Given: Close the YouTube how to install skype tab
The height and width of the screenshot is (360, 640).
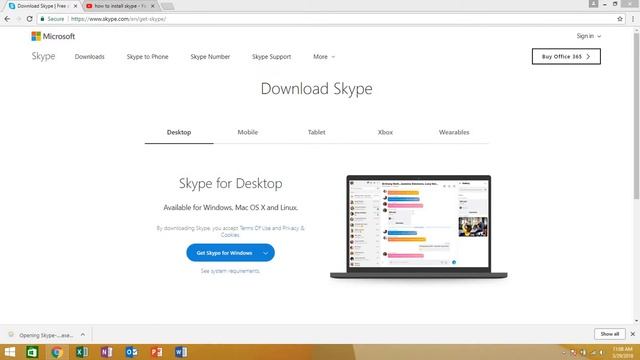Looking at the screenshot, I should pyautogui.click(x=153, y=6).
